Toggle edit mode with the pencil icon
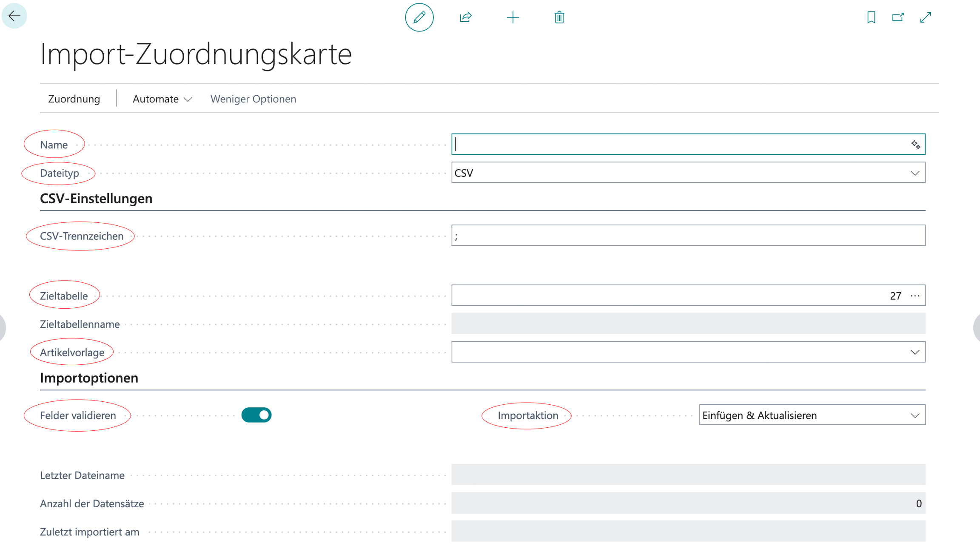This screenshot has height=557, width=980. pos(419,17)
